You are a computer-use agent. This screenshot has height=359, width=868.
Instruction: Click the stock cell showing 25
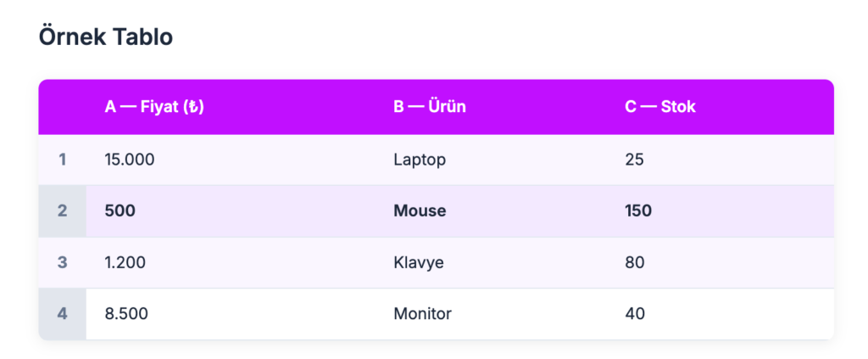coord(633,159)
